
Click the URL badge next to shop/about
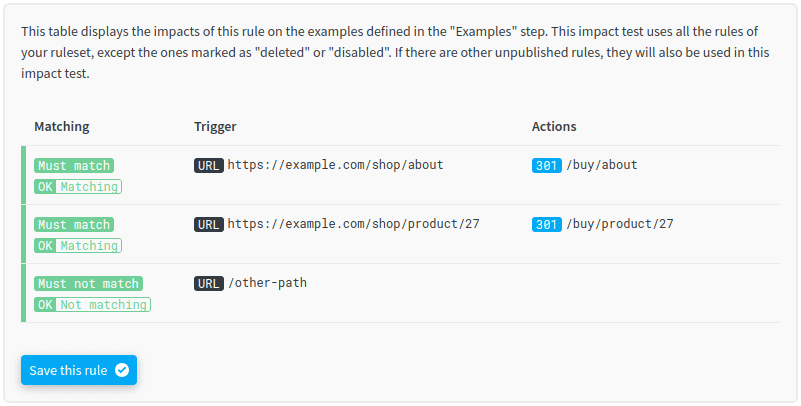tap(208, 165)
